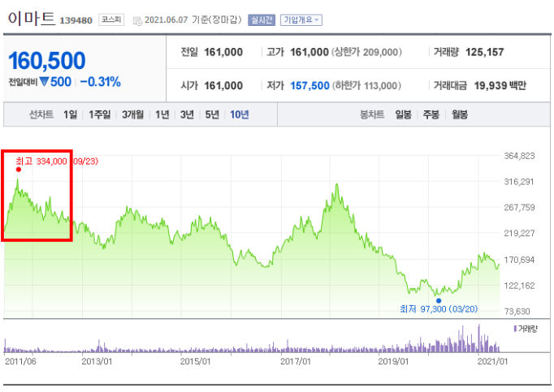Click the 170,694 price axis label
554x392 pixels.
coord(519,260)
